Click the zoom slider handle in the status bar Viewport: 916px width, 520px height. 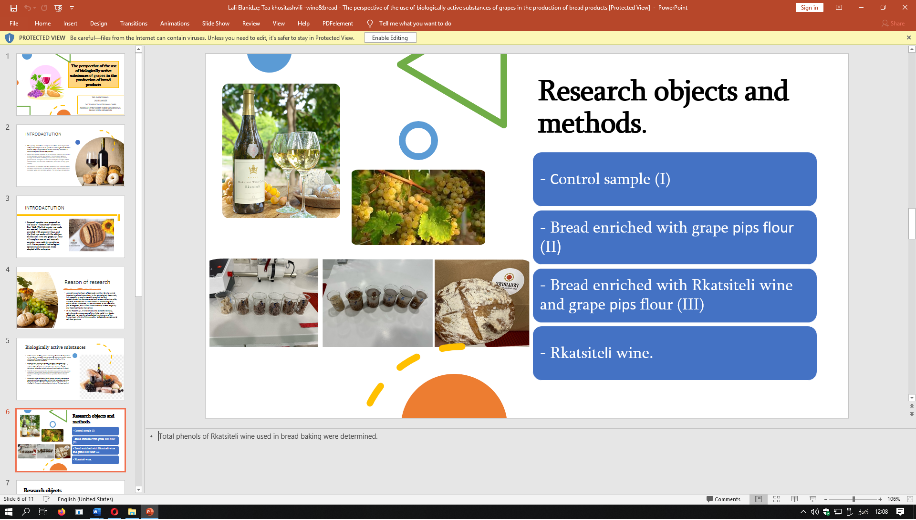pos(853,498)
